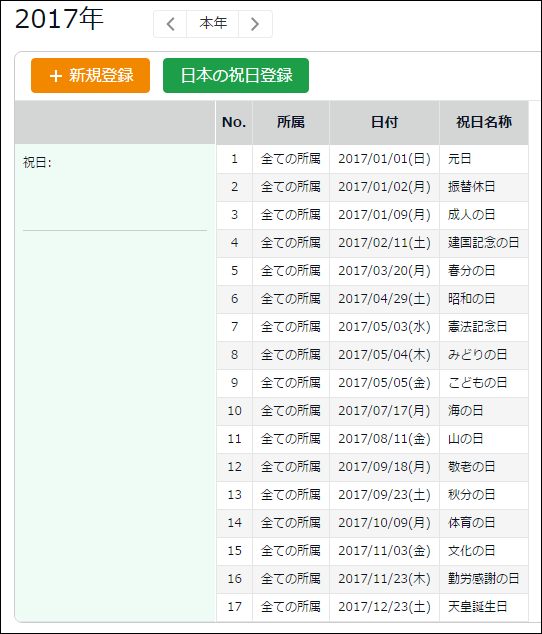This screenshot has height=634, width=542.
Task: Click the 所属 column header
Action: coord(291,122)
